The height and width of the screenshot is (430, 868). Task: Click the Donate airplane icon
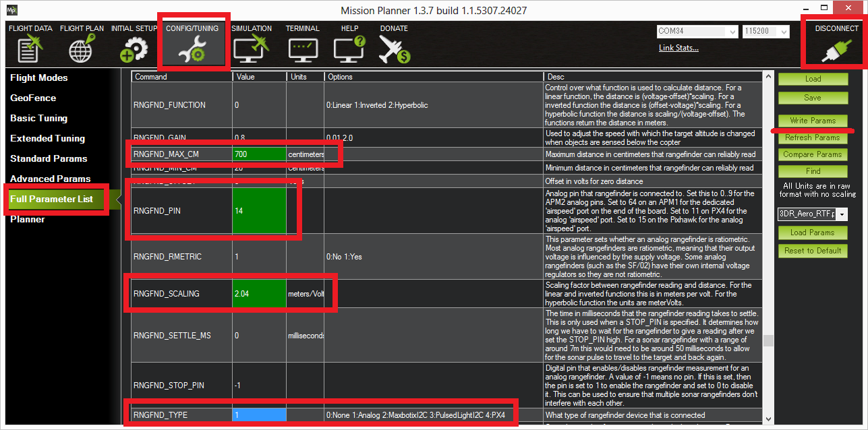coord(394,50)
